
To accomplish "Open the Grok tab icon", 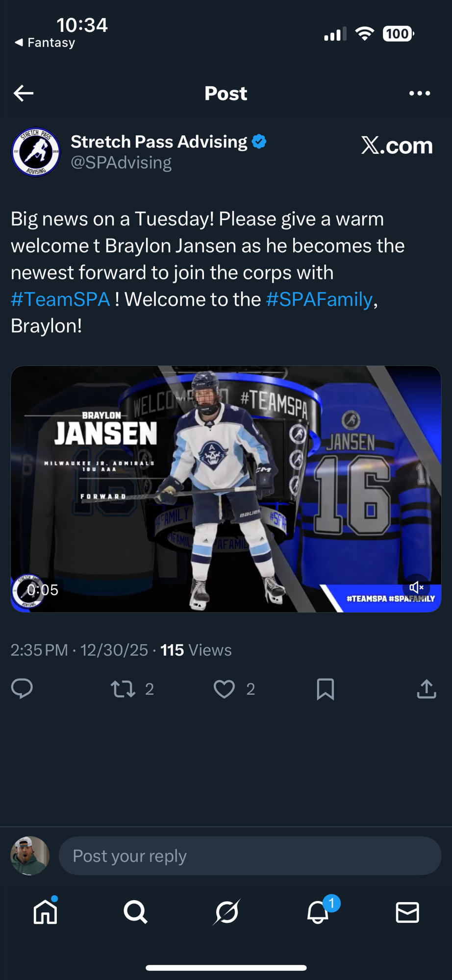I will [x=226, y=912].
